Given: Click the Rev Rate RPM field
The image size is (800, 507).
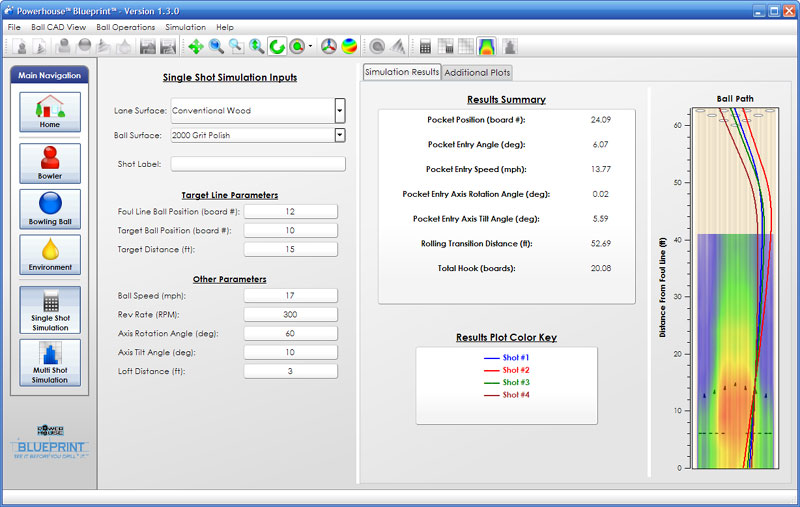Looking at the screenshot, I should coord(290,314).
